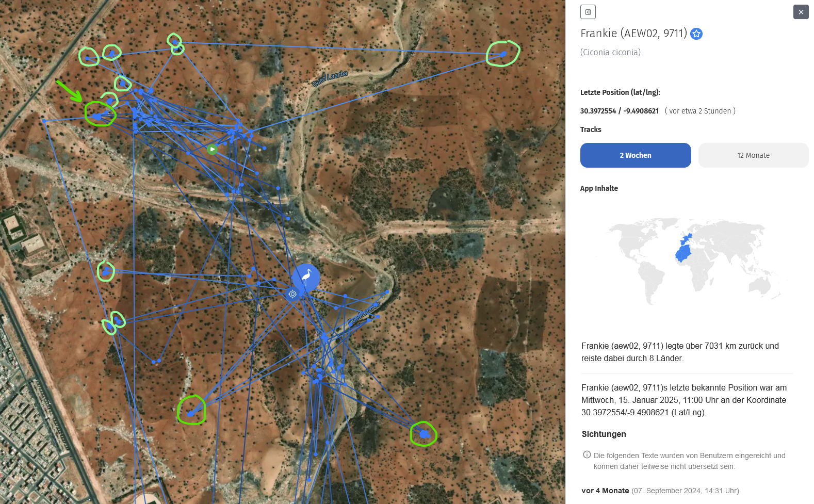Screen dimensions: 814x504
Task: Switch to the 12 Monate track range
Action: point(753,155)
